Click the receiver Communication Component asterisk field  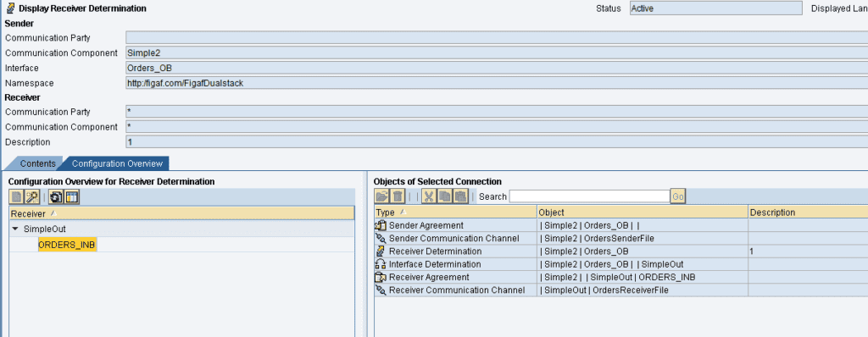point(497,127)
